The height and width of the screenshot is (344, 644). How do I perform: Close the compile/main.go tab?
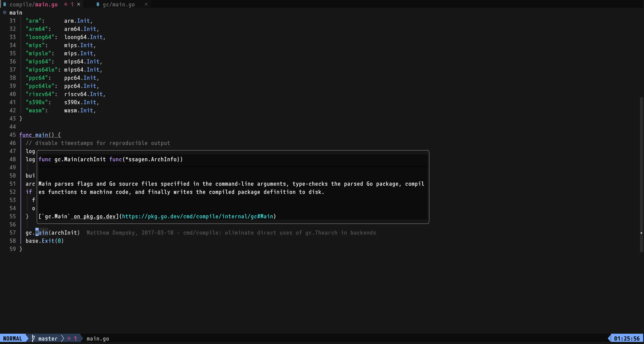(x=78, y=4)
